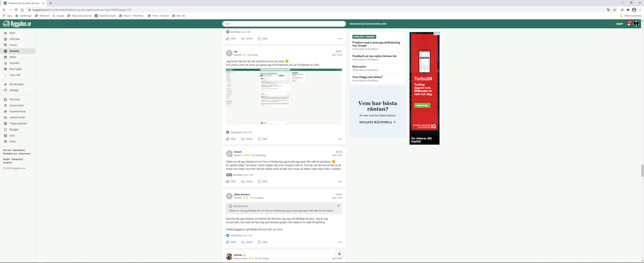Screen dimensions: 644x263
Task: Collapse the elmont quote block
Action: coord(338,206)
